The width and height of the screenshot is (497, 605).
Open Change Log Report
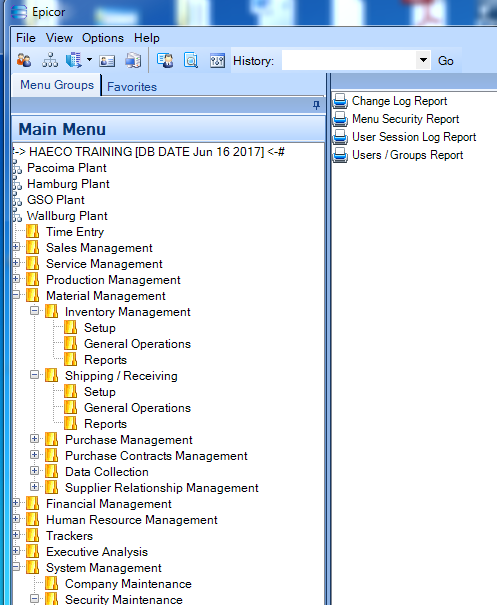399,101
